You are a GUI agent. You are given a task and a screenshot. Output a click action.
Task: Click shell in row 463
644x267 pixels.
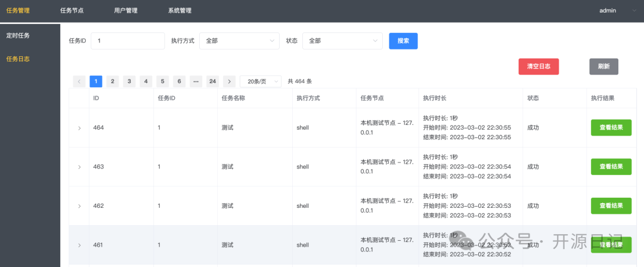pos(303,167)
